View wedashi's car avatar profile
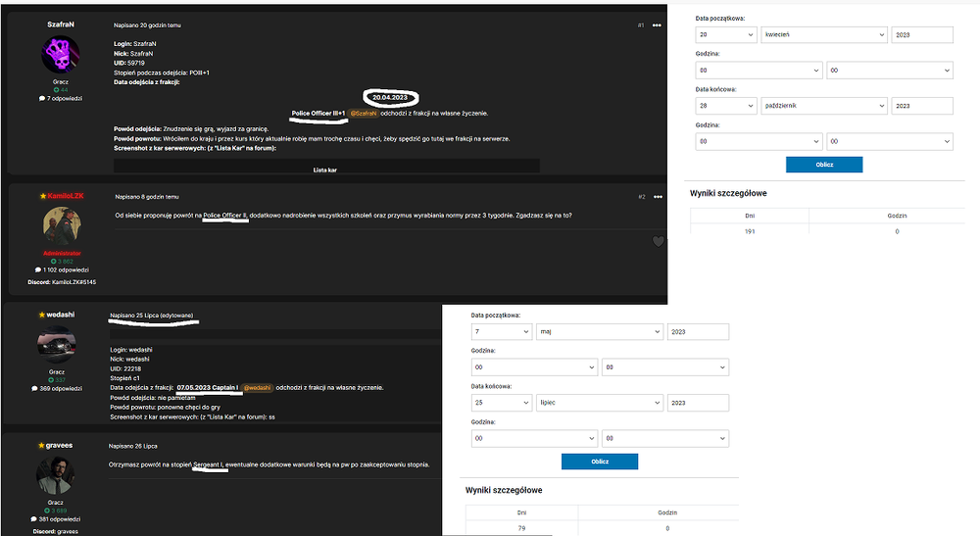 click(56, 345)
